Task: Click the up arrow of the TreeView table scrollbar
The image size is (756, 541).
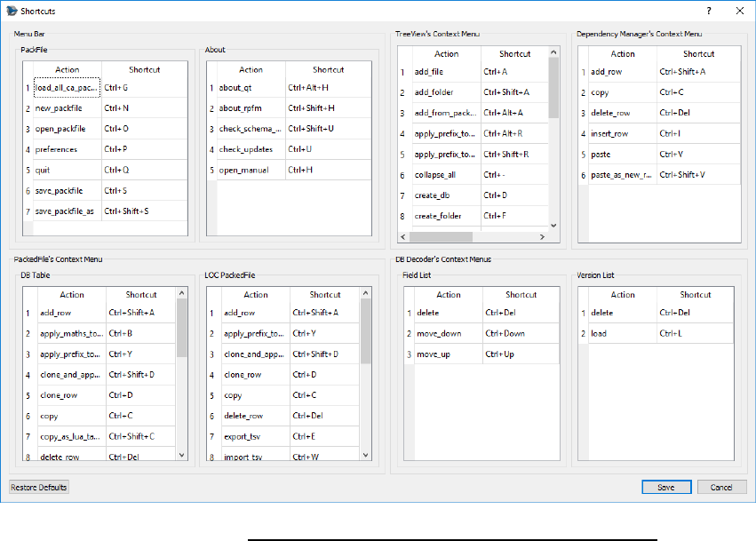Action: [553, 52]
